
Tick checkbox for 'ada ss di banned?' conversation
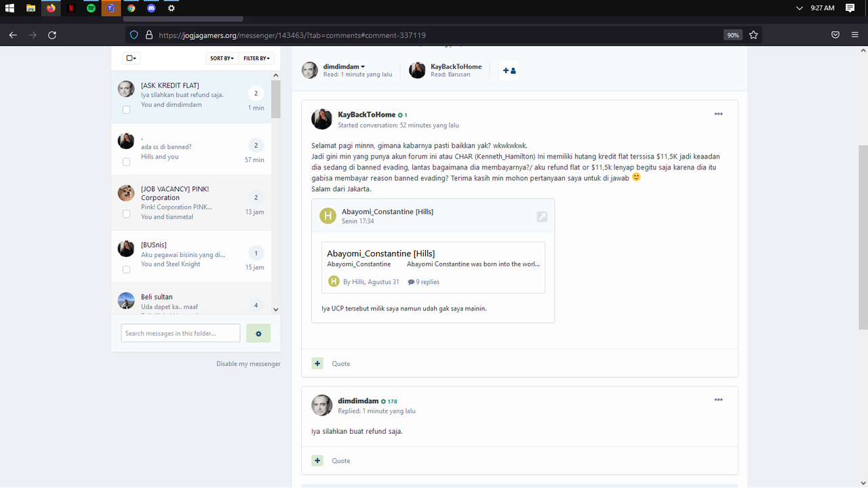click(126, 161)
